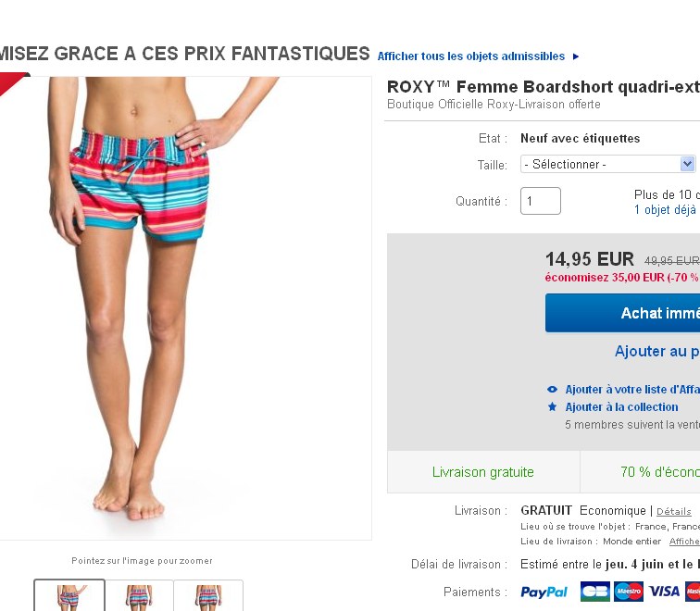The height and width of the screenshot is (611, 700).
Task: Click 'Ajouter à votre liste d'Affaires' link
Action: click(x=632, y=390)
